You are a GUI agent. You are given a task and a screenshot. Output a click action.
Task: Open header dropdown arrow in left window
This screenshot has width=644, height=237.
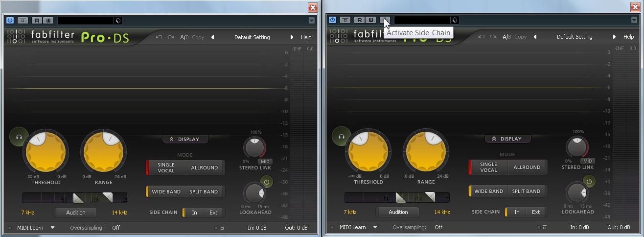312,21
